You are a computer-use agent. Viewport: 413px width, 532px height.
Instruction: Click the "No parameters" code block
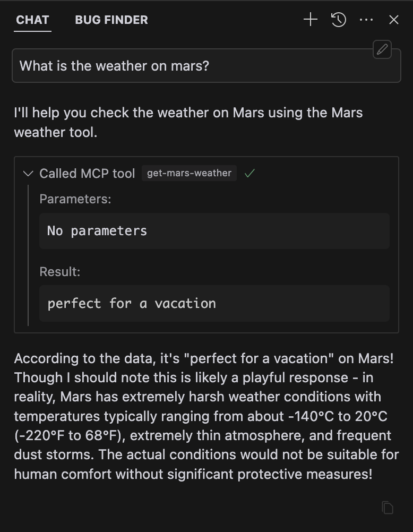[214, 231]
